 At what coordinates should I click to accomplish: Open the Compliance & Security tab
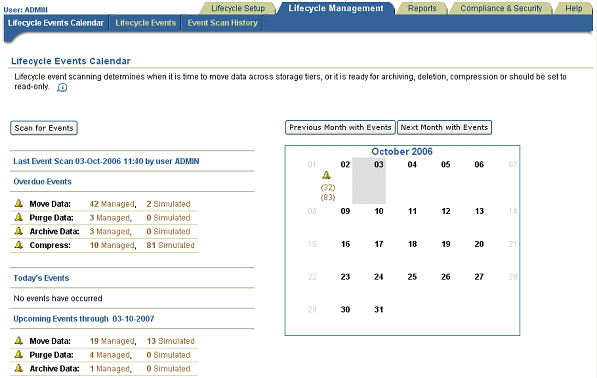501,8
